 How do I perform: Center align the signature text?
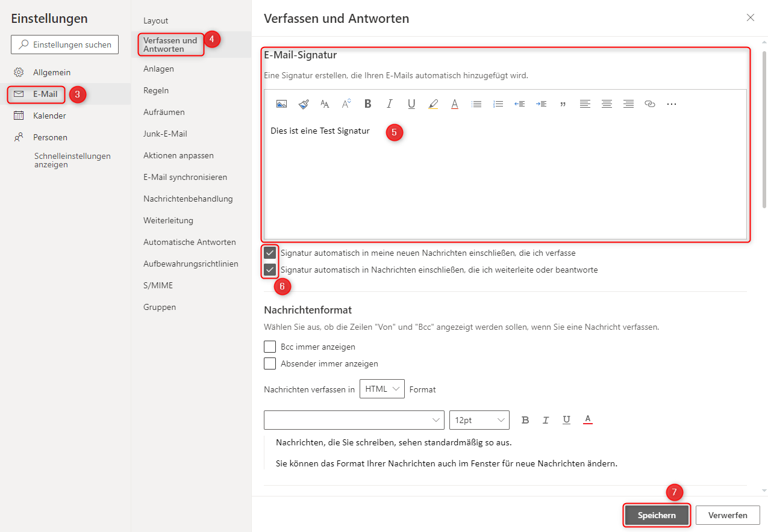point(607,104)
